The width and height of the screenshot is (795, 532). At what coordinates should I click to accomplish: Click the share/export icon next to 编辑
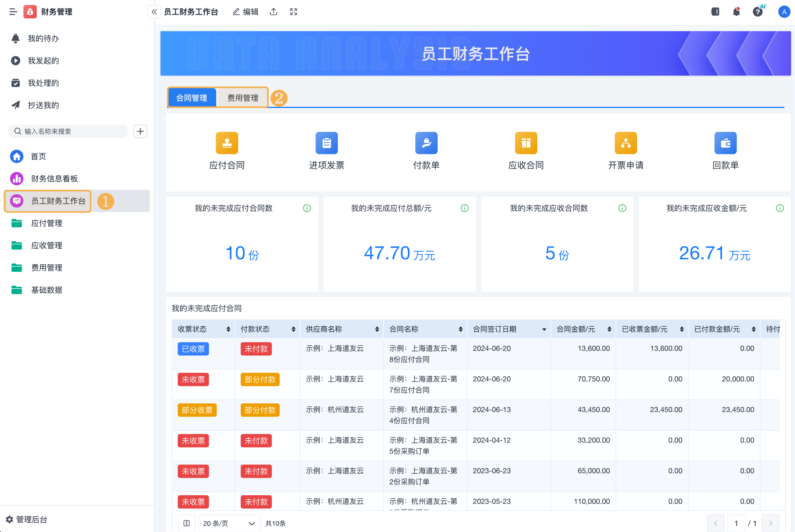coord(273,12)
